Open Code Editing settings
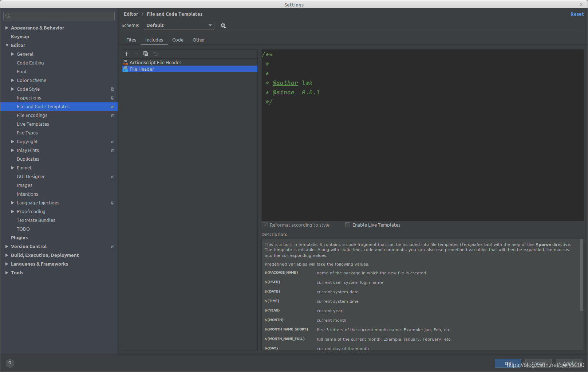 (30, 63)
